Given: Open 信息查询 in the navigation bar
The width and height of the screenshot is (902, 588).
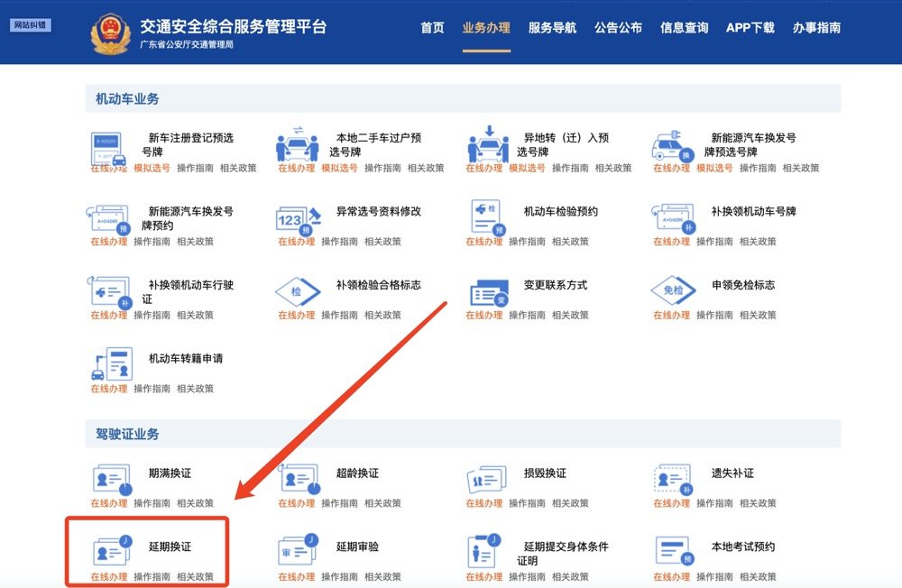Looking at the screenshot, I should pos(684,28).
